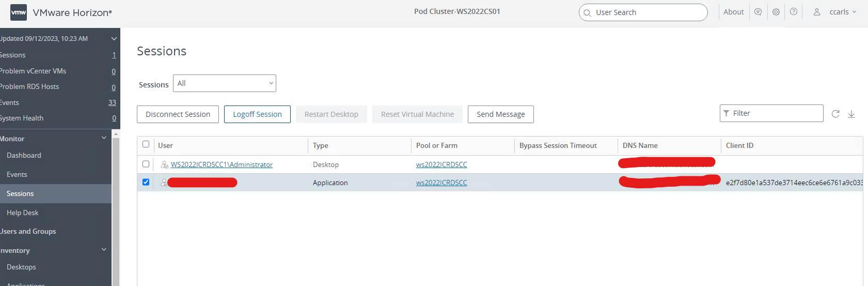This screenshot has width=868, height=286.
Task: Open the WS2022ICRDSCC1\Administrator user link
Action: [x=222, y=164]
